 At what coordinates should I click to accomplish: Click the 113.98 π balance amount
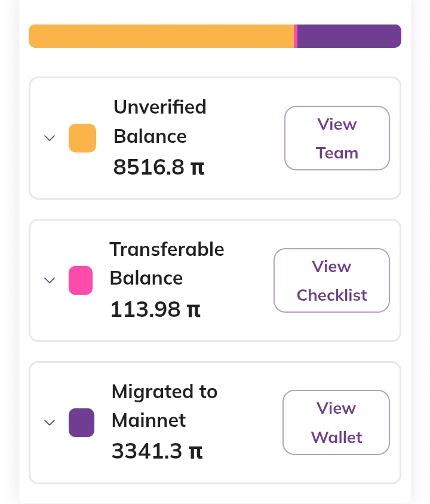(155, 310)
